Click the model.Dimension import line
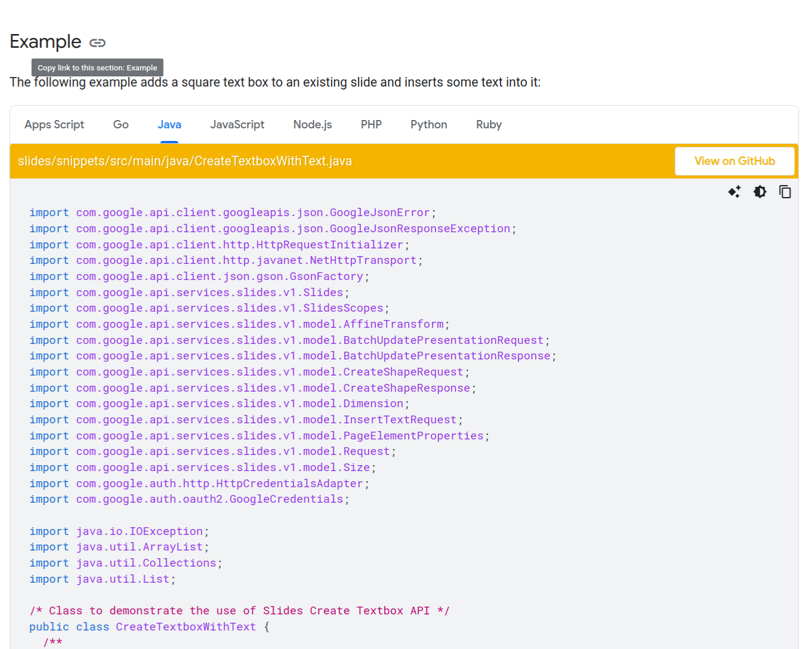 click(220, 404)
